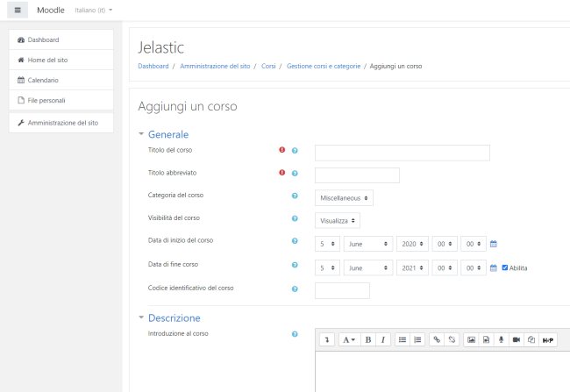Open Calendario in sidebar
The image size is (570, 392).
pos(61,80)
